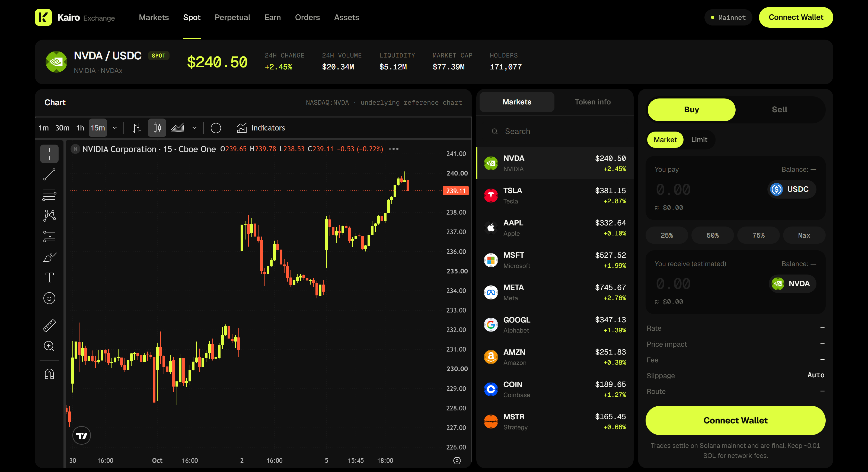Click the TradingView logo on chart

[x=82, y=436]
